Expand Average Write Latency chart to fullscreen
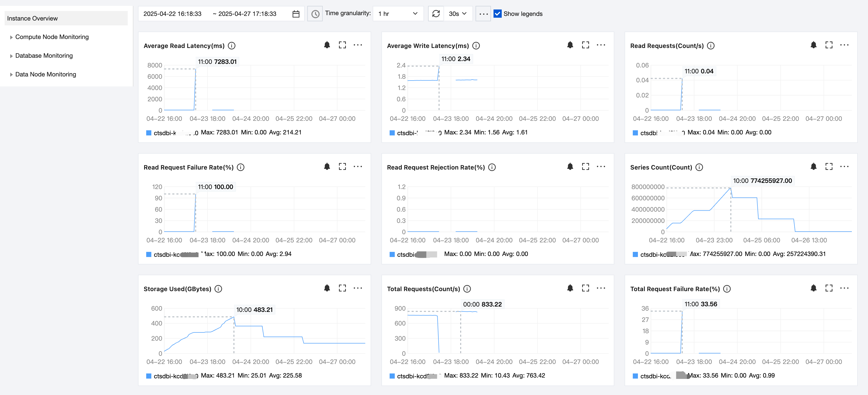The image size is (868, 395). [x=585, y=45]
